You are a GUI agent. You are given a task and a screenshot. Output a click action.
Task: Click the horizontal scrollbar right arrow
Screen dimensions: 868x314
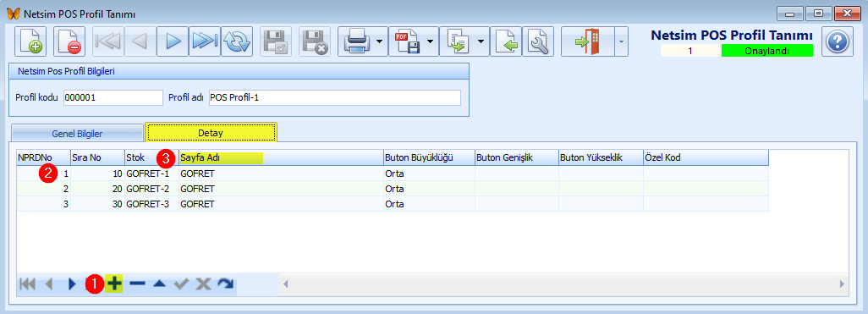842,284
